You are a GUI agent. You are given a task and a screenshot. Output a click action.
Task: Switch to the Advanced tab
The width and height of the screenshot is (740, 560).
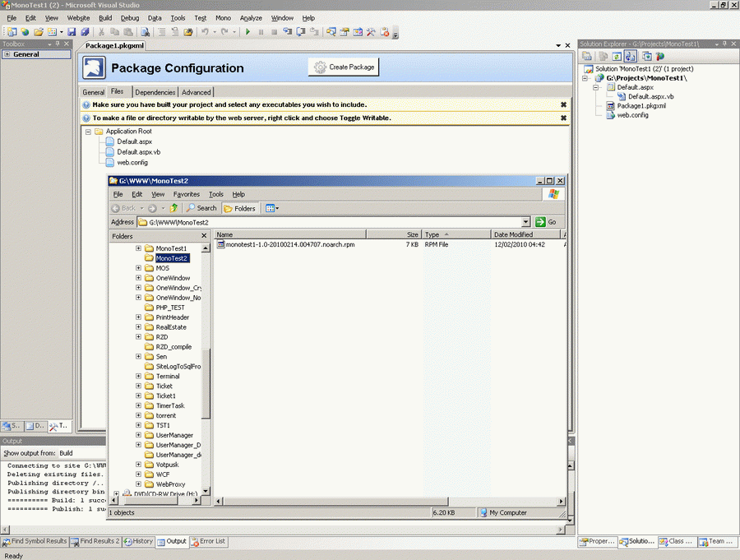197,92
